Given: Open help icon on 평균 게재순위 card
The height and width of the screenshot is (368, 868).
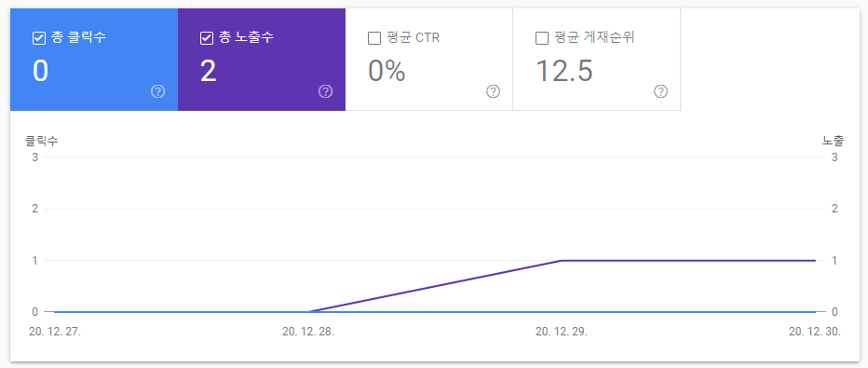Looking at the screenshot, I should [x=660, y=91].
